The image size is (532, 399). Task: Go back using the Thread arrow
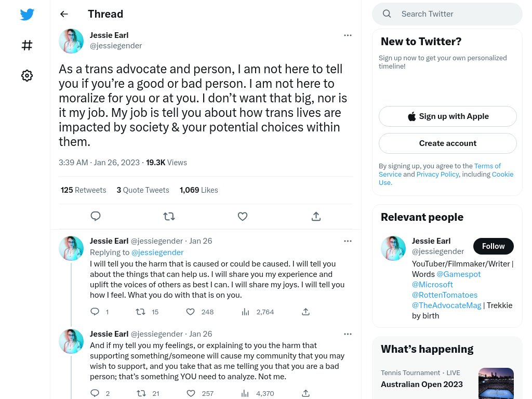coord(64,14)
